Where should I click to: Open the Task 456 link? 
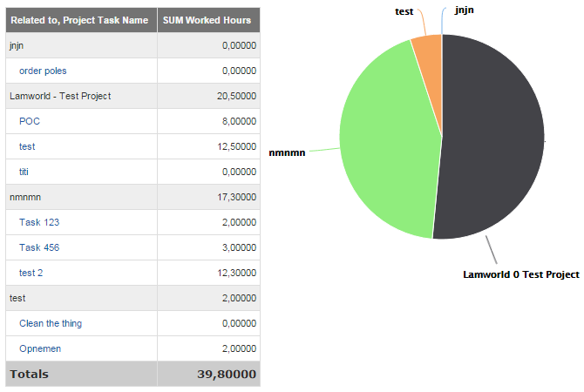39,247
